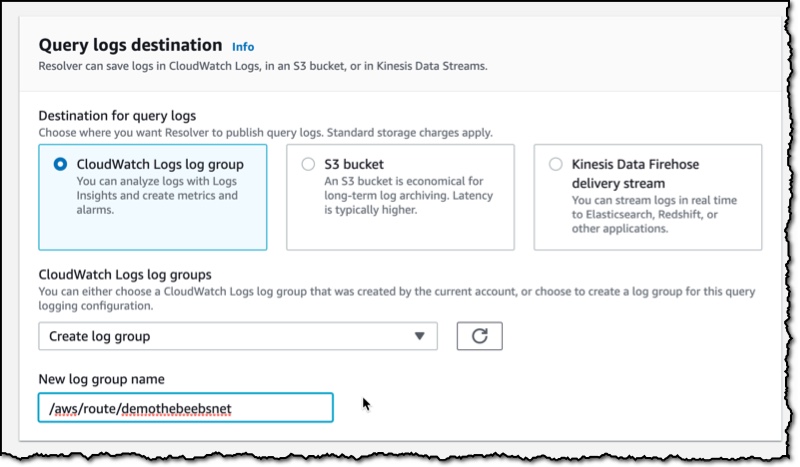Click the Kinesis Data Firehose delivery stream title
Image resolution: width=800 pixels, height=467 pixels.
pyautogui.click(x=635, y=174)
